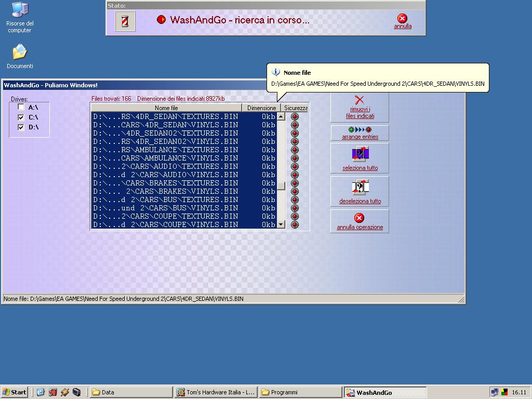Select row D:\...RS\4DR_SEDAN02\VINYLS.BIN

[x=184, y=141]
